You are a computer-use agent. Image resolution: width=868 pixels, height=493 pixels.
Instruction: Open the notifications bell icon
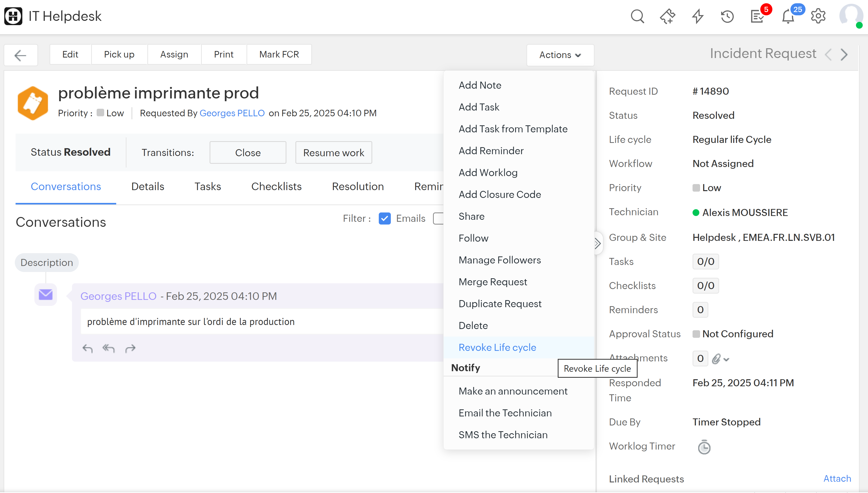(788, 17)
